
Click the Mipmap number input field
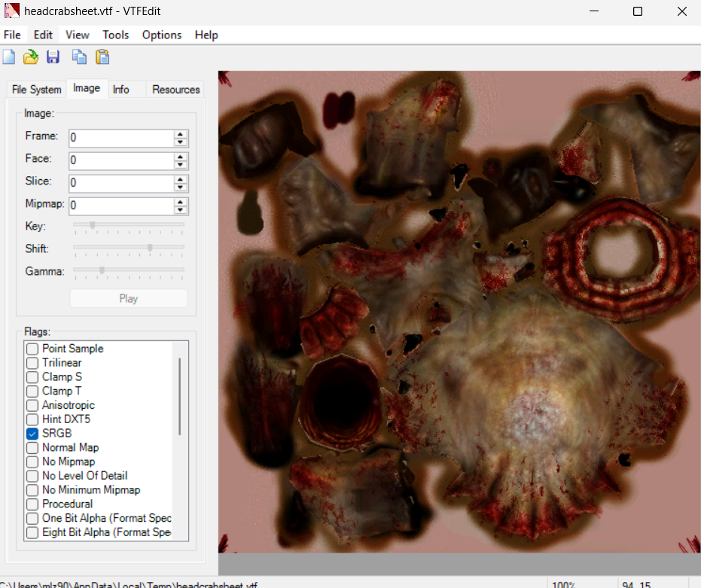[x=121, y=206]
